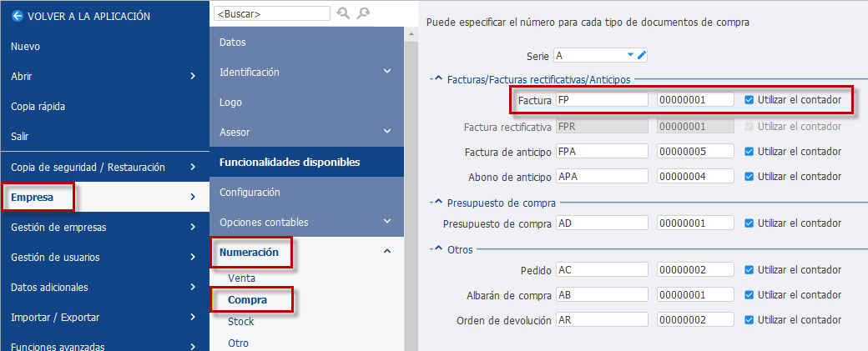Image resolution: width=868 pixels, height=351 pixels.
Task: Disable Utilizar el contador for Abono de anticipo
Action: tap(749, 176)
